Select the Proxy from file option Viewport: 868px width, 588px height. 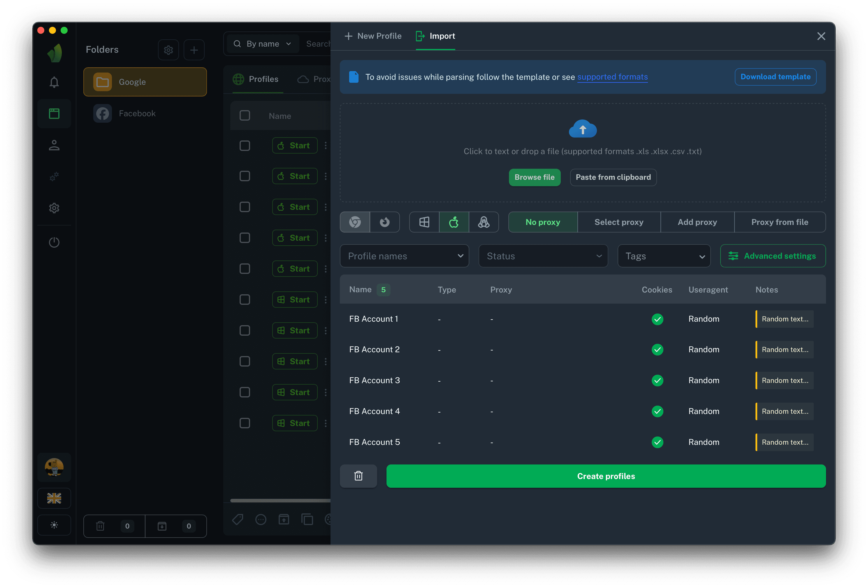pos(779,222)
